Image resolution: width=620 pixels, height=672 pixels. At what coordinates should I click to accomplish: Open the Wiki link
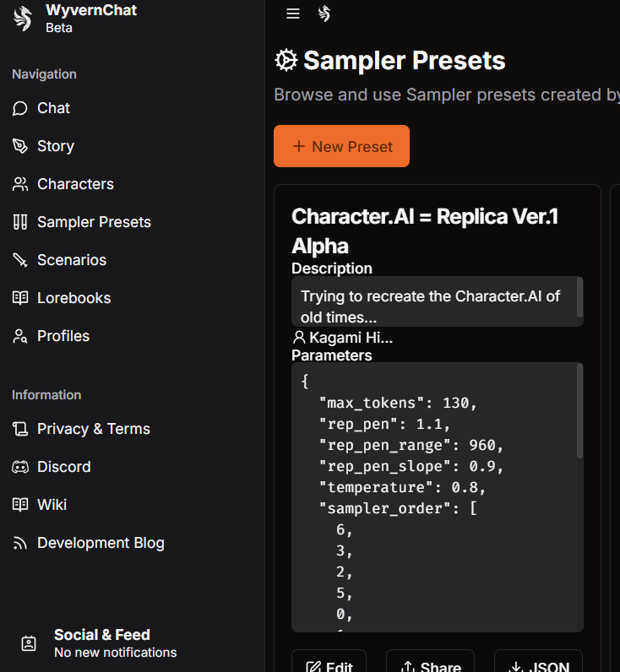[52, 505]
